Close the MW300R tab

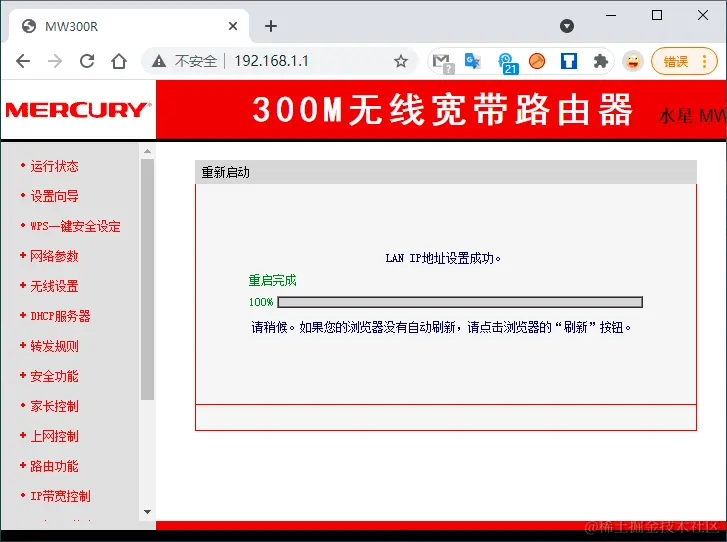[233, 26]
